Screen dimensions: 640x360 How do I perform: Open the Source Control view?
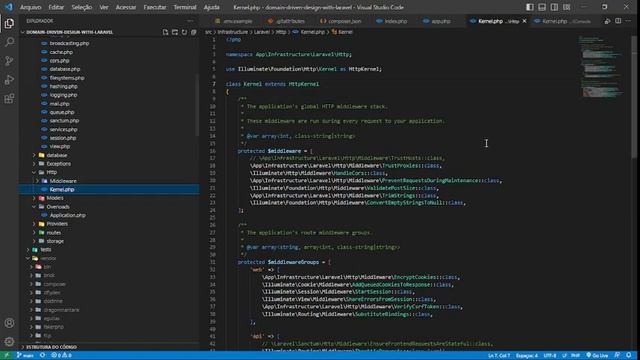9,61
